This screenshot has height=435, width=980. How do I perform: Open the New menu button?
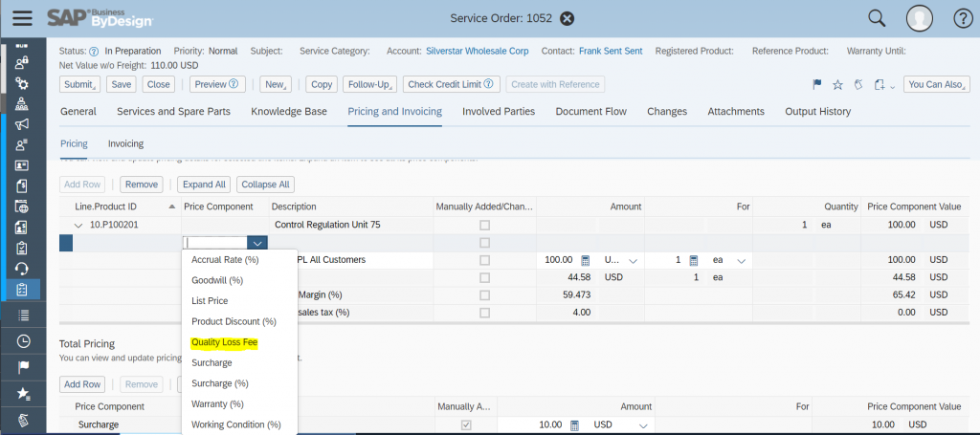(x=276, y=84)
